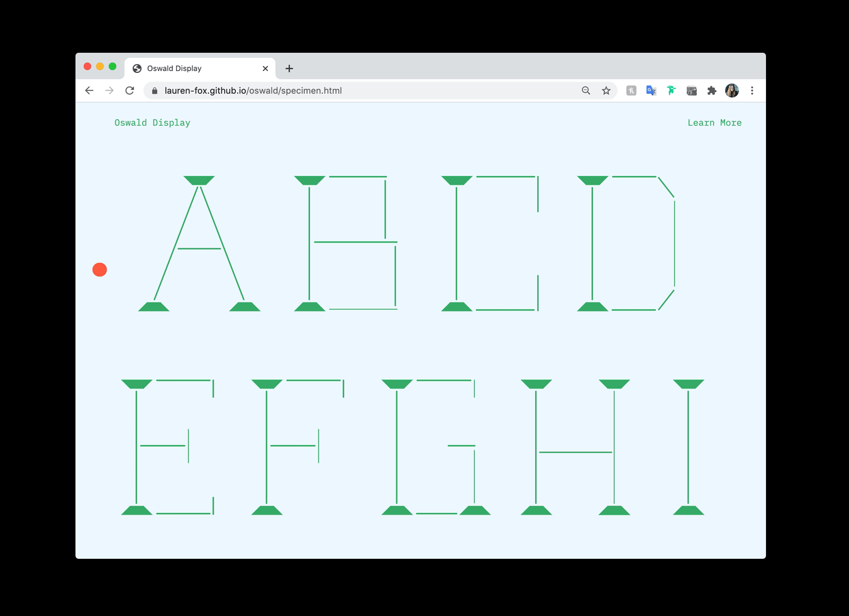Click the specimen letter F
849x616 pixels.
click(x=297, y=447)
